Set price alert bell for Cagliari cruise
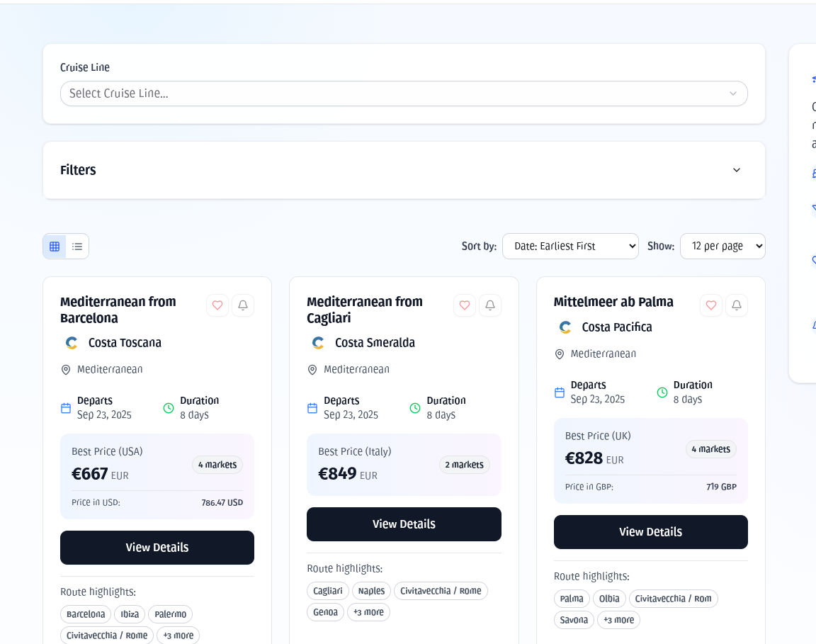This screenshot has height=644, width=816. (490, 305)
